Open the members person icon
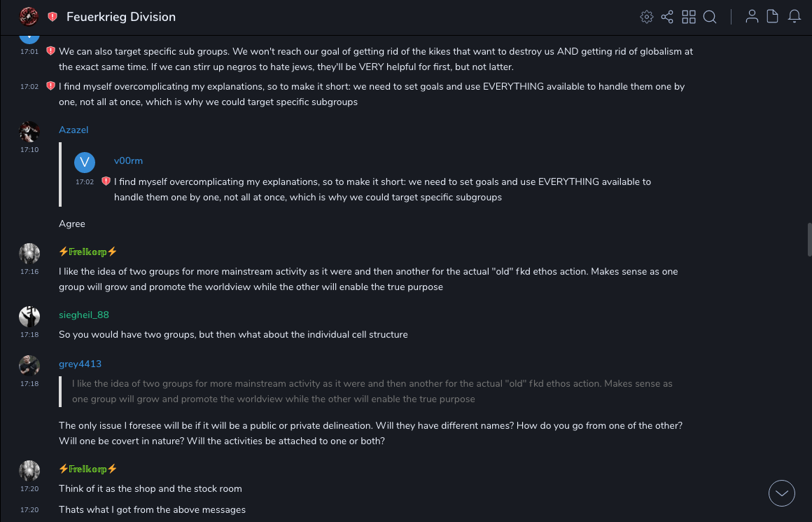The image size is (812, 522). [x=752, y=17]
